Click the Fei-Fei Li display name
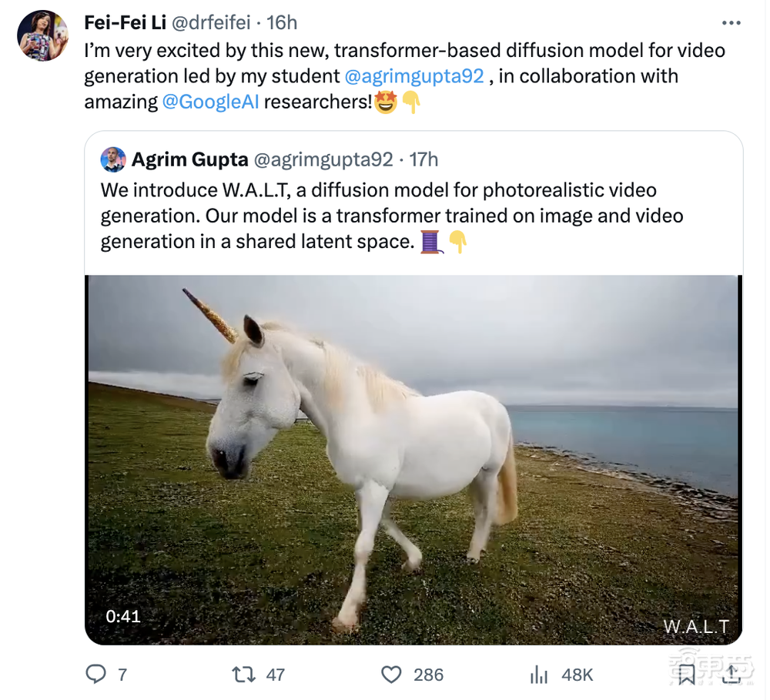Screen dimensions: 770x700 [x=125, y=23]
